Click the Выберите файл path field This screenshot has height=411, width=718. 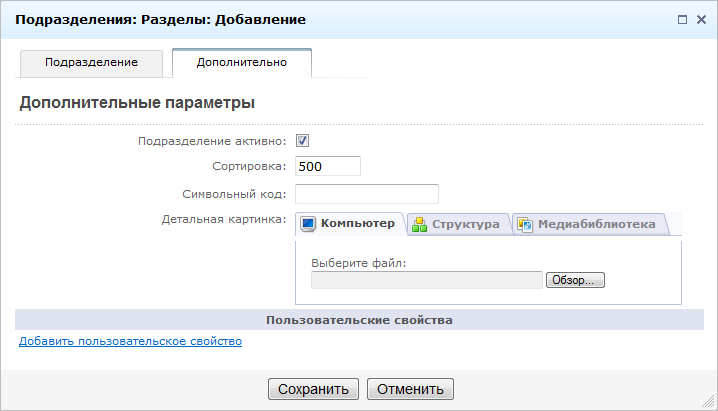point(427,280)
